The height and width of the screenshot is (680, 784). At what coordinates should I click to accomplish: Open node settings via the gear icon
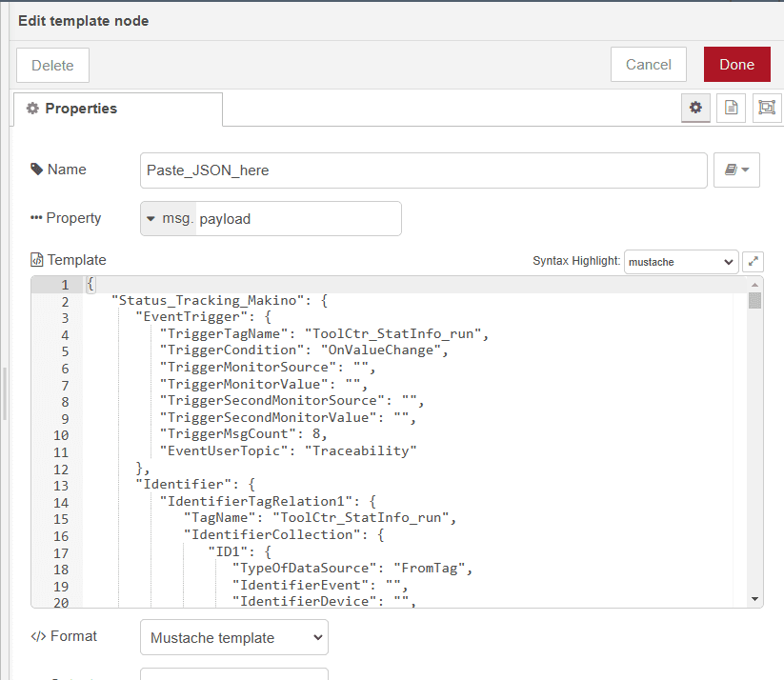point(695,108)
